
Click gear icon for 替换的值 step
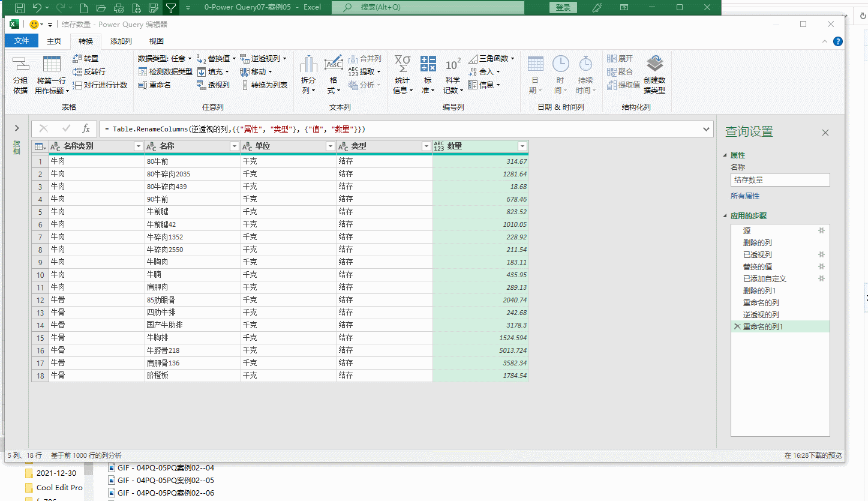pos(822,266)
